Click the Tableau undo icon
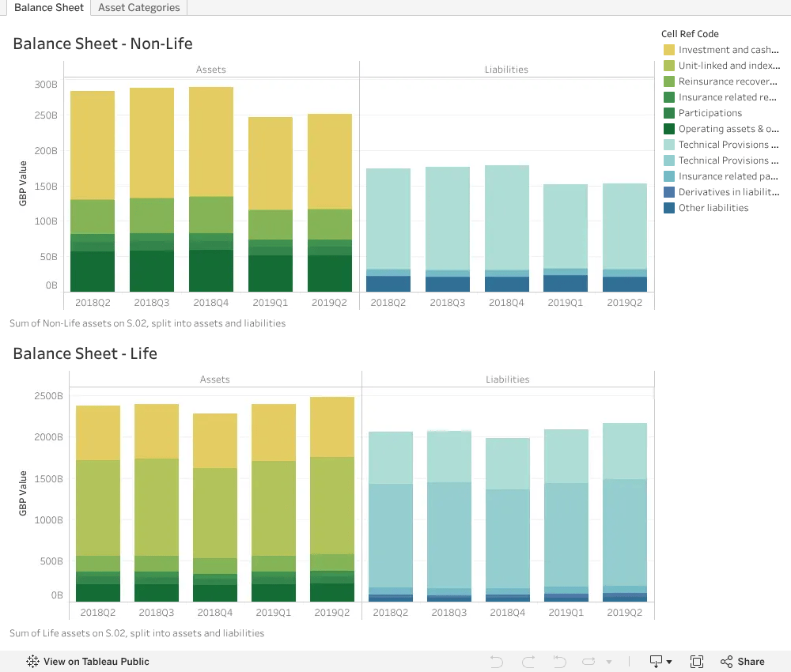The width and height of the screenshot is (791, 672). 497,662
